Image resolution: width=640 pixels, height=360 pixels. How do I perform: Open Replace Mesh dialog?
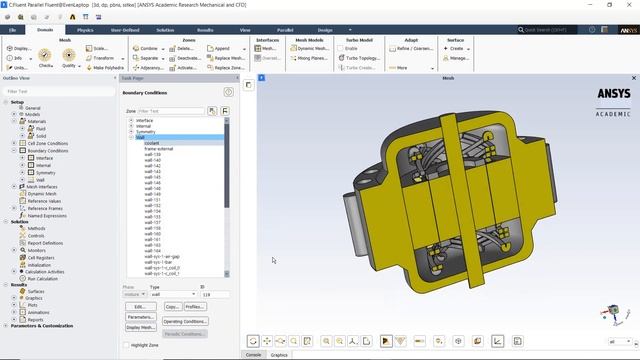226,58
